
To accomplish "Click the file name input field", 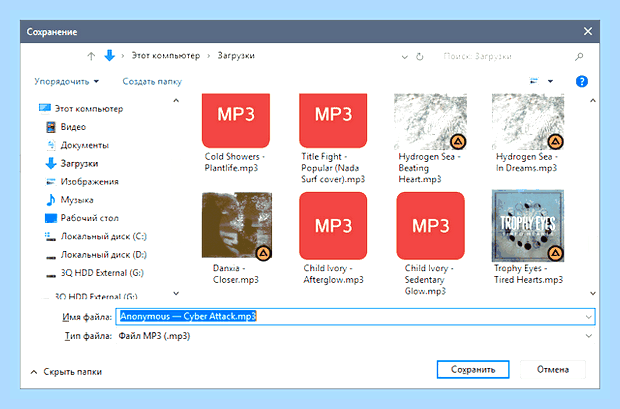I will tap(355, 317).
